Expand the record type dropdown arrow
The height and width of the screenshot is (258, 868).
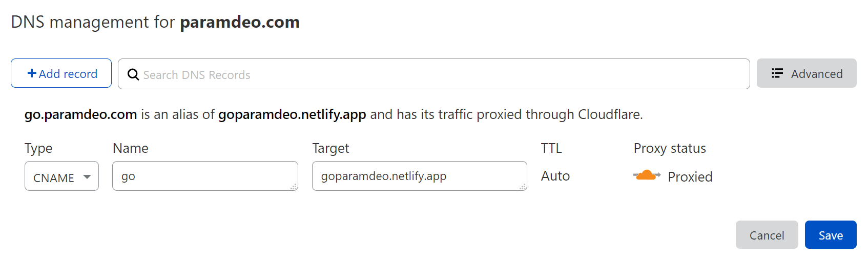click(x=87, y=177)
